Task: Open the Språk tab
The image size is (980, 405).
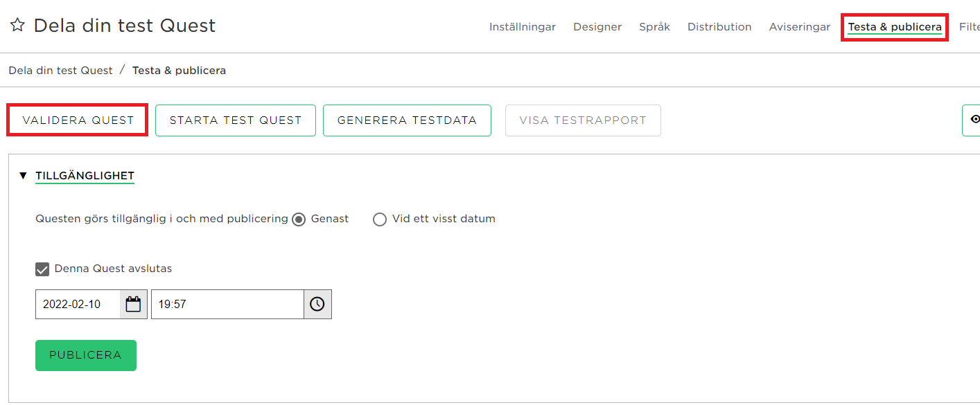Action: pos(654,27)
